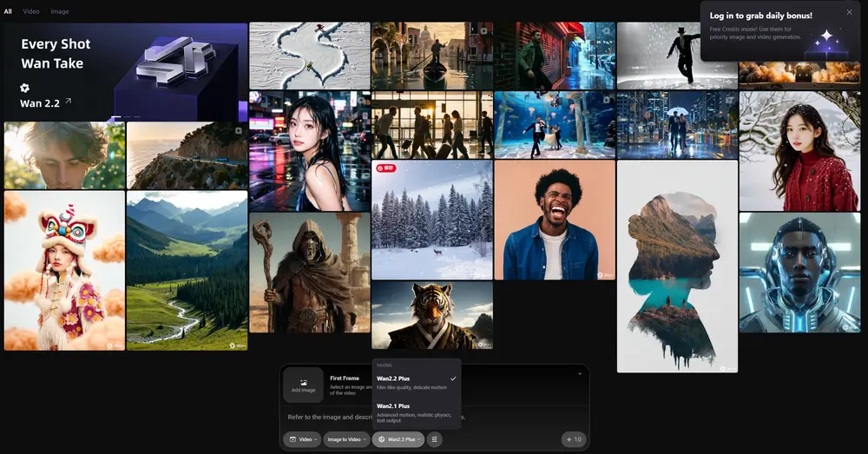Image resolution: width=868 pixels, height=454 pixels.
Task: Switch to the Video tab
Action: [31, 11]
